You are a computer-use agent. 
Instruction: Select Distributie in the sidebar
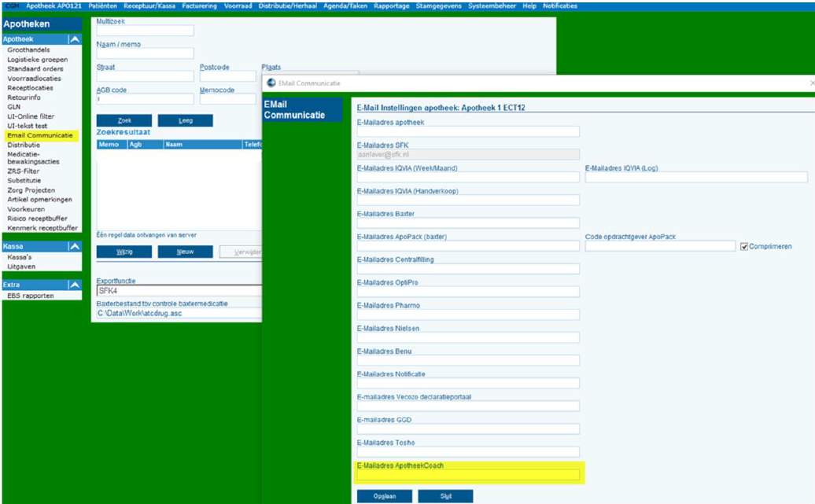[24, 145]
